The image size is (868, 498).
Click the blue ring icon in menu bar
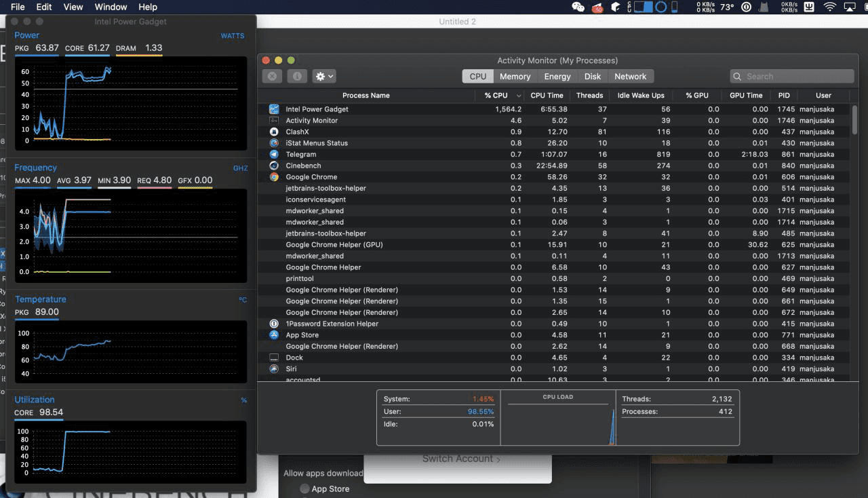[x=661, y=7]
